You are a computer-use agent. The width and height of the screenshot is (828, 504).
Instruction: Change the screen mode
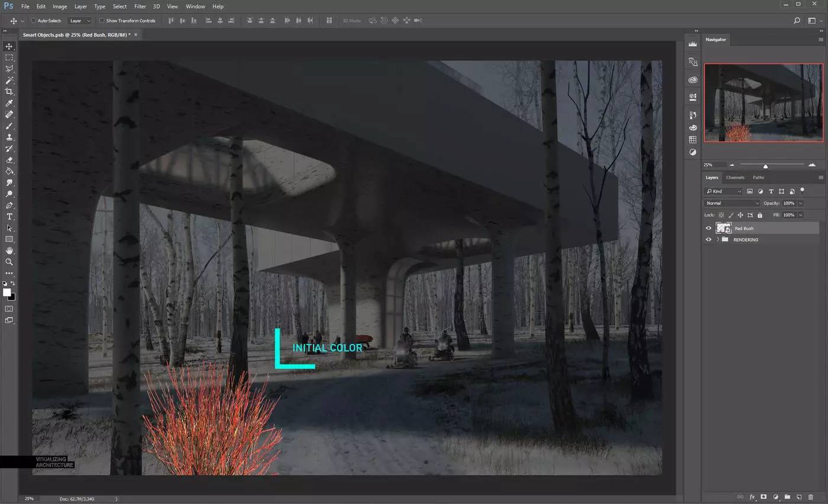[x=9, y=320]
